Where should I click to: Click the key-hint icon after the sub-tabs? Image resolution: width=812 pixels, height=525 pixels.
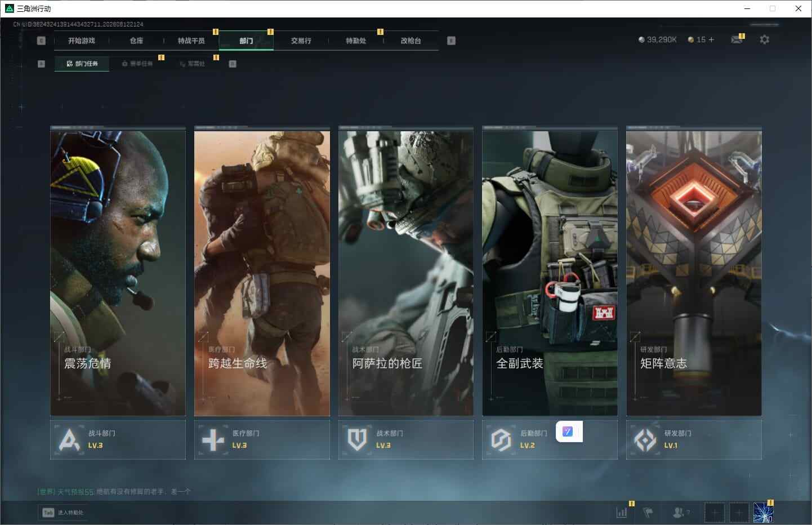(233, 64)
